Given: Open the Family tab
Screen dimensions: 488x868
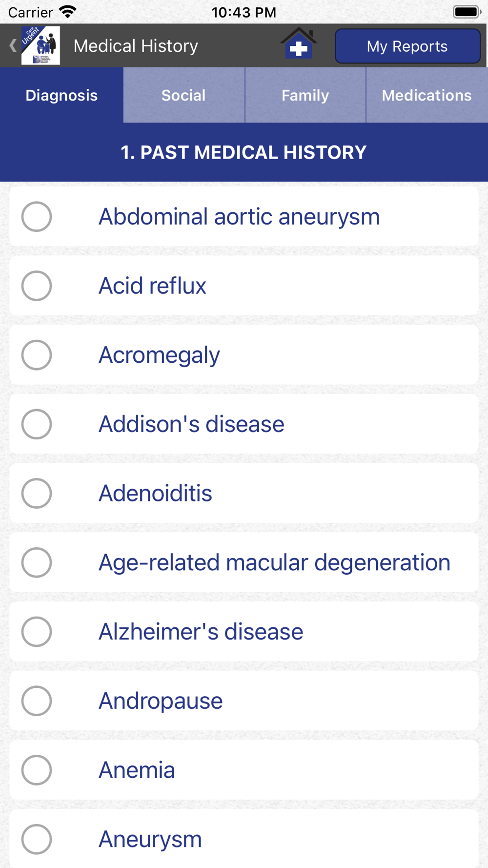Looking at the screenshot, I should point(305,95).
